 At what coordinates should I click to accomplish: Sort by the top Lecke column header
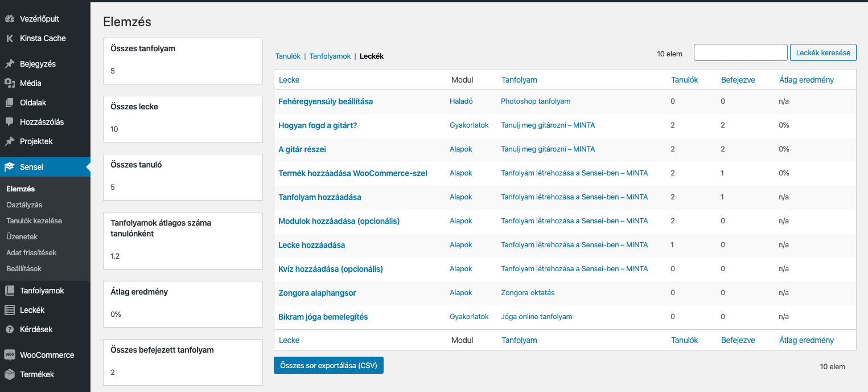pyautogui.click(x=289, y=80)
